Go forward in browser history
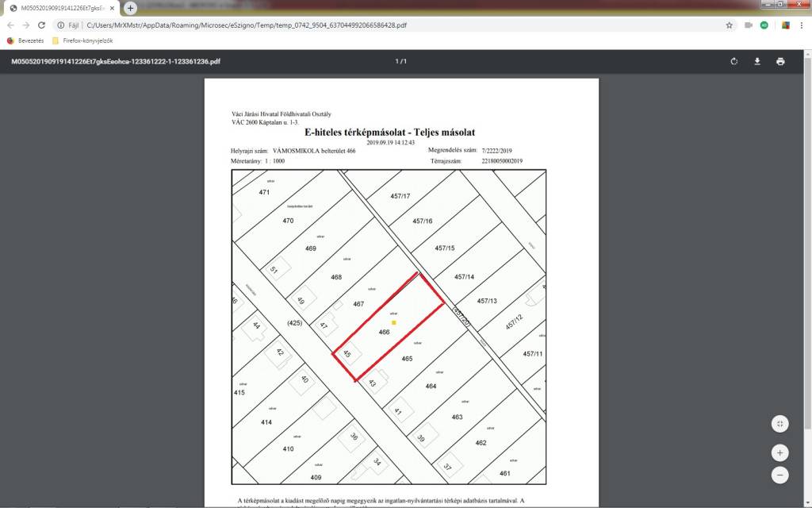Viewport: 812px width, 508px height. tap(26, 25)
